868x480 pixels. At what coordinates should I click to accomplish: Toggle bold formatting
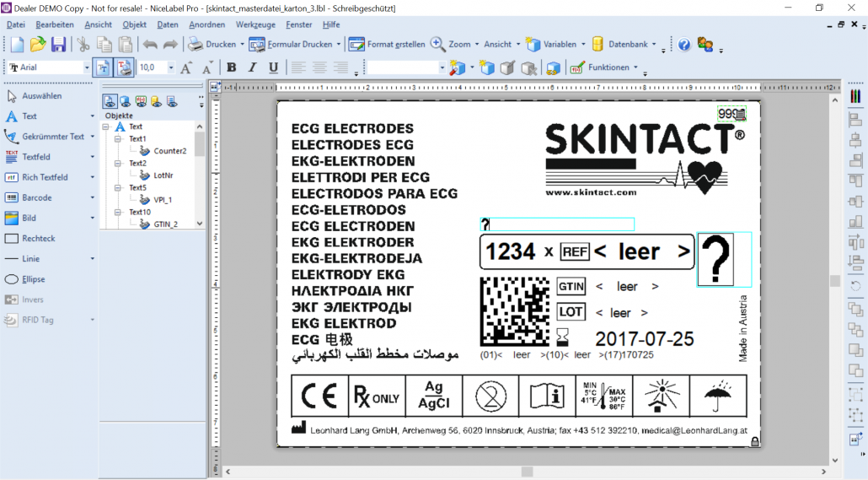pyautogui.click(x=232, y=67)
